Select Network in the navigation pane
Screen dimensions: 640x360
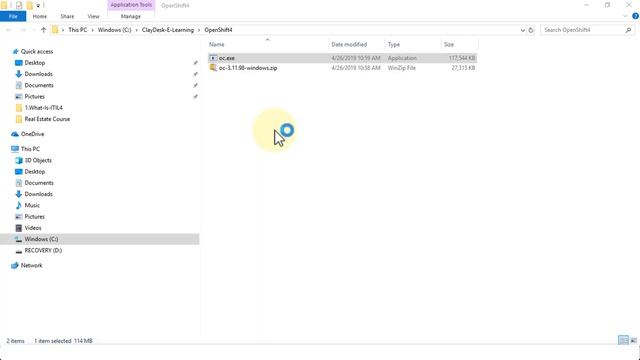tap(31, 266)
